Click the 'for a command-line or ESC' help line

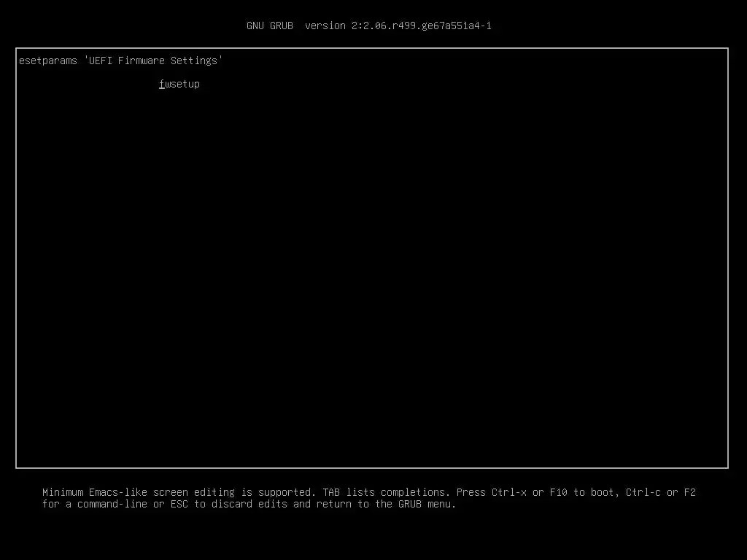(249, 504)
